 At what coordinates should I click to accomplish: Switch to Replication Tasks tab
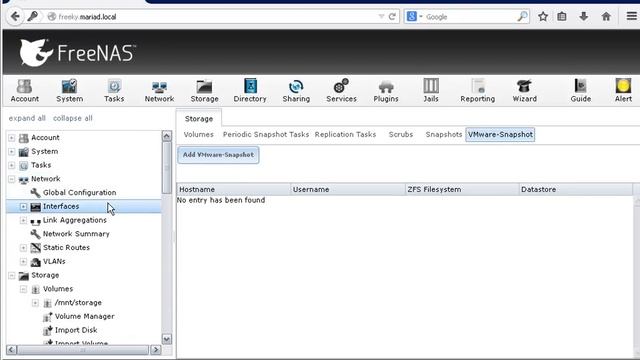345,134
